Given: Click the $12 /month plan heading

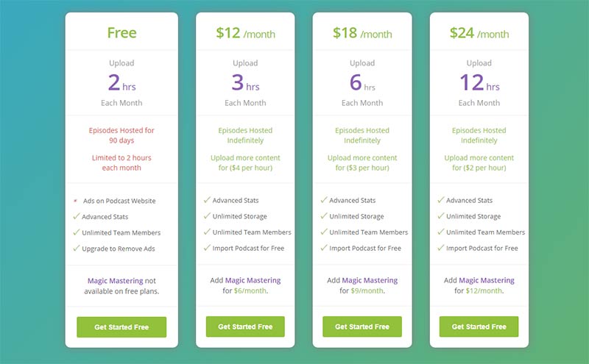Looking at the screenshot, I should [245, 33].
